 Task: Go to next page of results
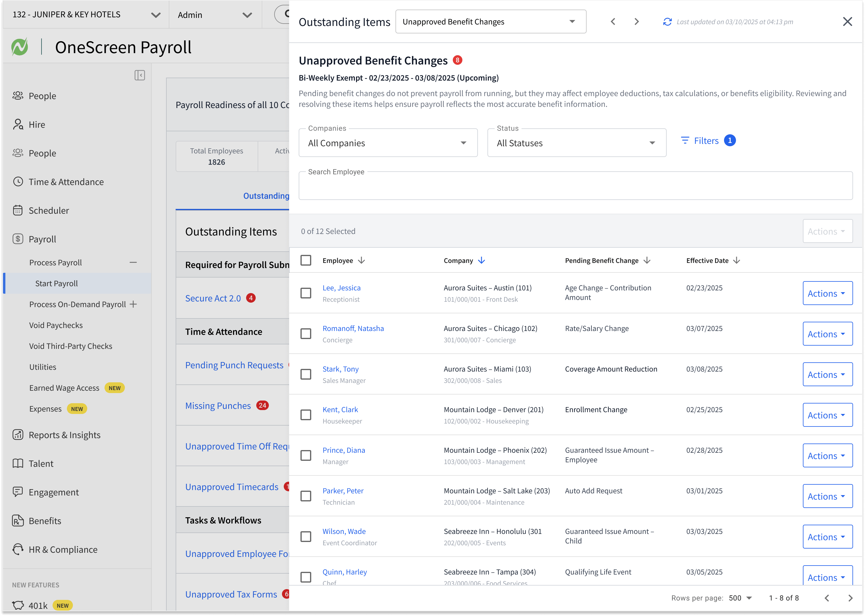[850, 598]
